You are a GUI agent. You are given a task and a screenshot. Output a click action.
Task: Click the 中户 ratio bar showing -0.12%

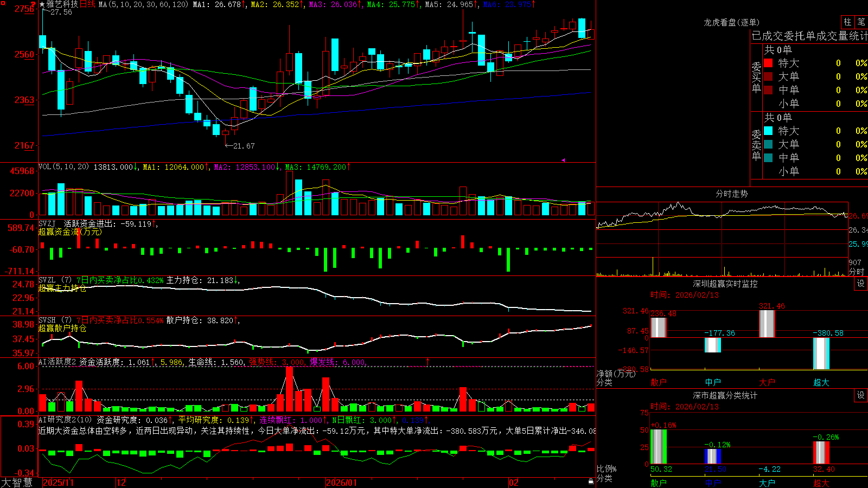coord(713,456)
